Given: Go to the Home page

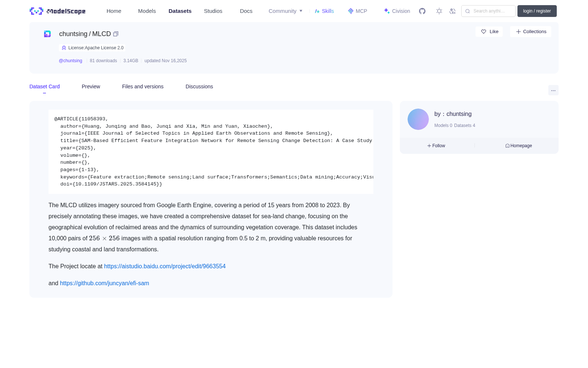Looking at the screenshot, I should (114, 11).
